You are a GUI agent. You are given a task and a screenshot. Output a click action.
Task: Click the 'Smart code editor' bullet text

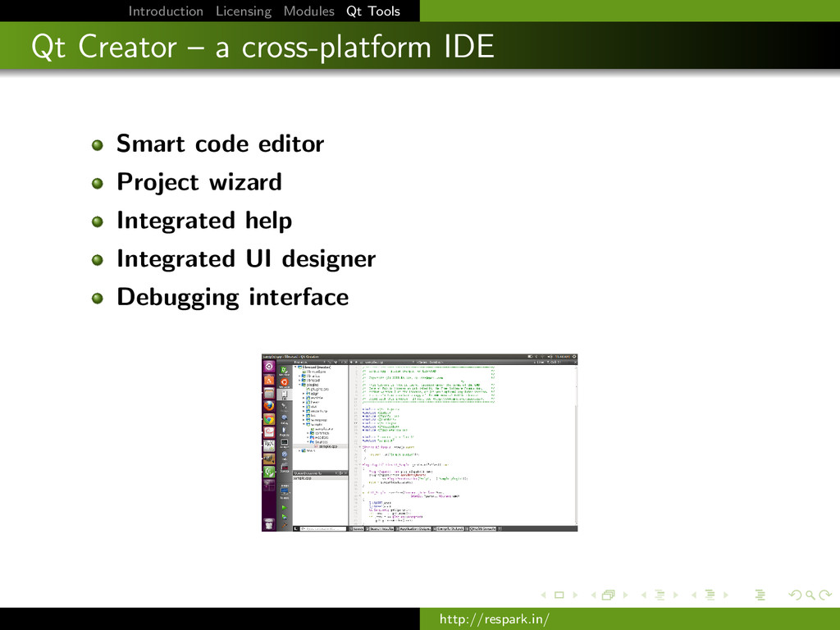(x=220, y=144)
